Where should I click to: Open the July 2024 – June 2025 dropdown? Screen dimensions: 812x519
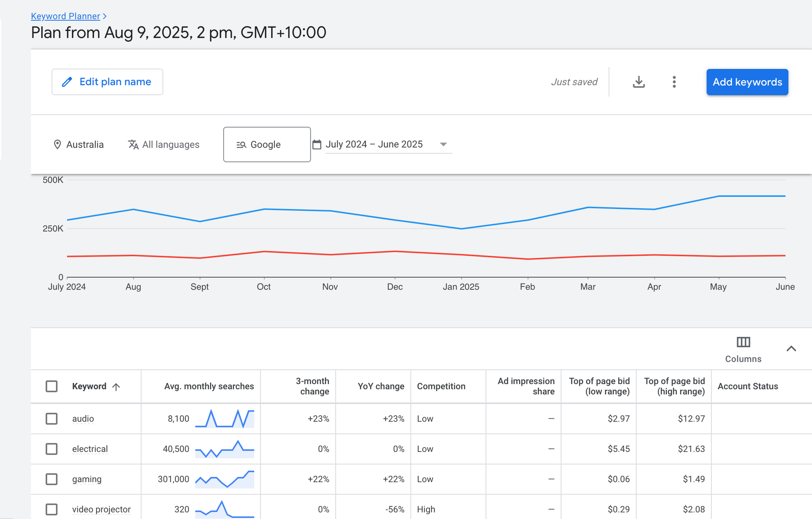pos(443,144)
